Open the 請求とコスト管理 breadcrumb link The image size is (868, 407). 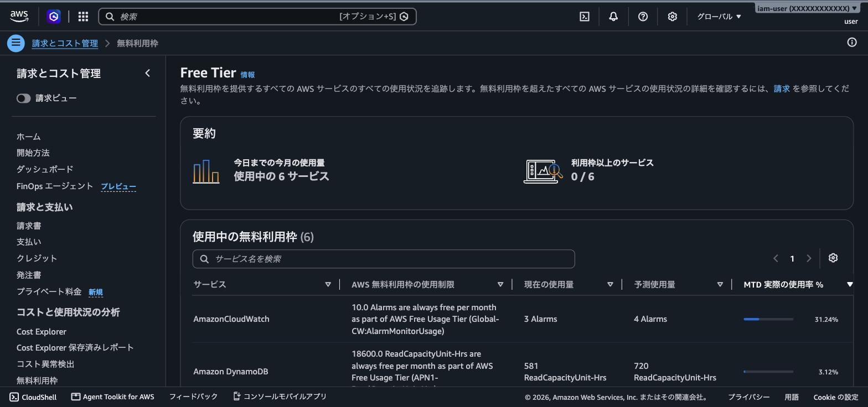click(x=65, y=43)
